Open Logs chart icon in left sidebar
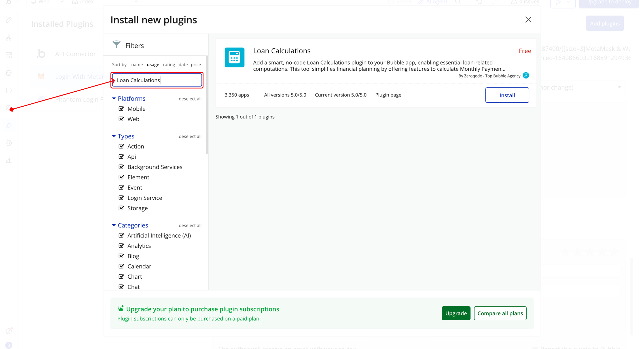Screen dimensions: 644x349 tap(9, 160)
